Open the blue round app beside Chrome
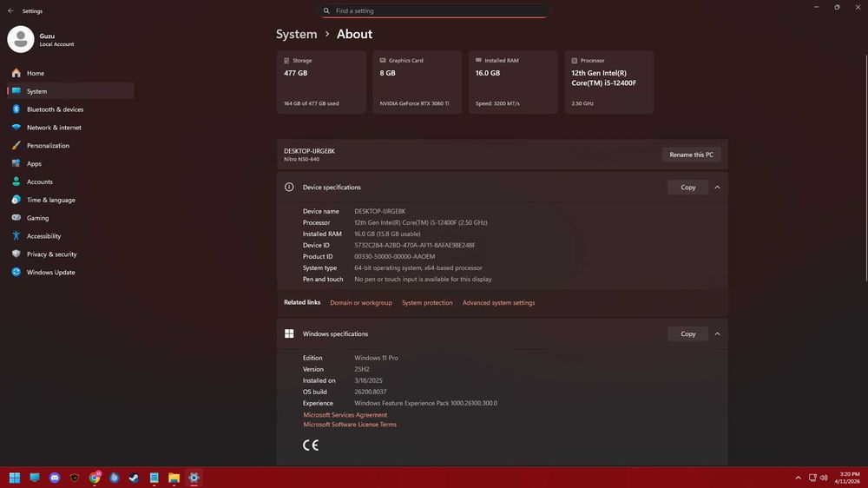The height and width of the screenshot is (488, 868). click(x=115, y=478)
